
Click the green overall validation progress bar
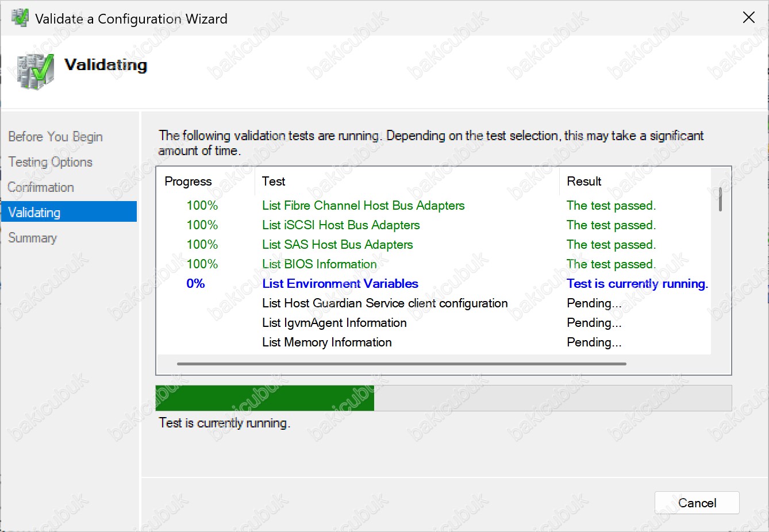click(265, 398)
